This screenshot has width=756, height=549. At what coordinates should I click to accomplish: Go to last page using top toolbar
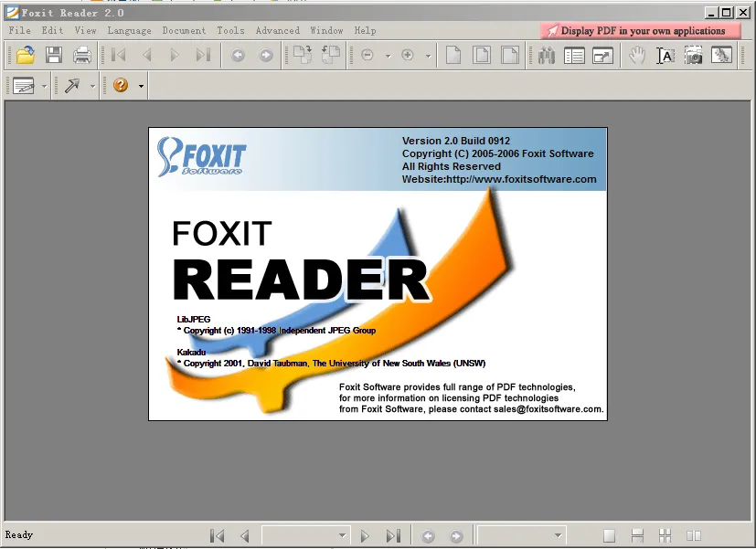(203, 55)
